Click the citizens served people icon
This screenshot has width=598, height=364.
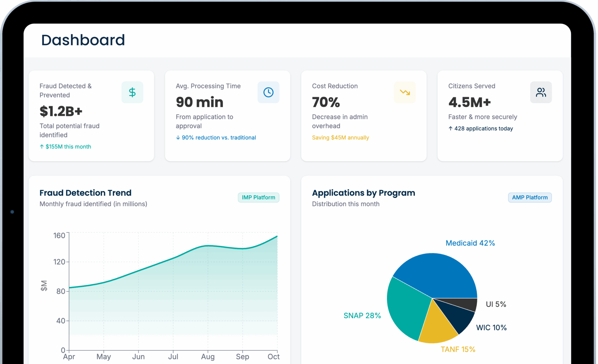tap(541, 92)
